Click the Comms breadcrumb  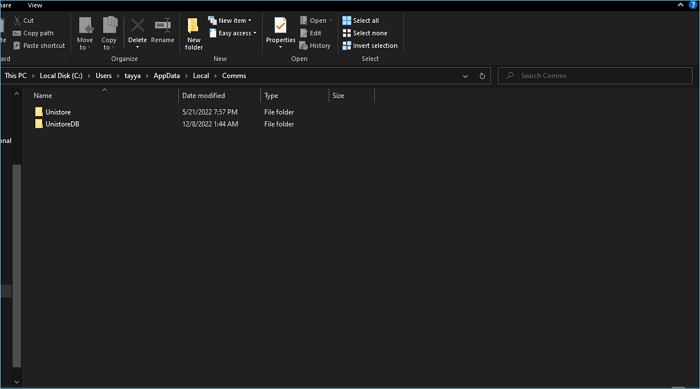click(234, 76)
